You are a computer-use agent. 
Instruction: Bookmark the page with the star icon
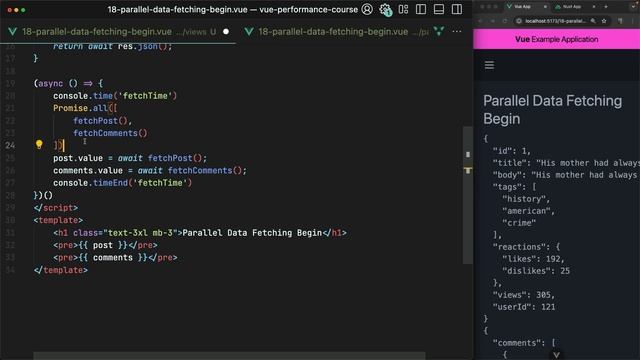click(x=604, y=21)
